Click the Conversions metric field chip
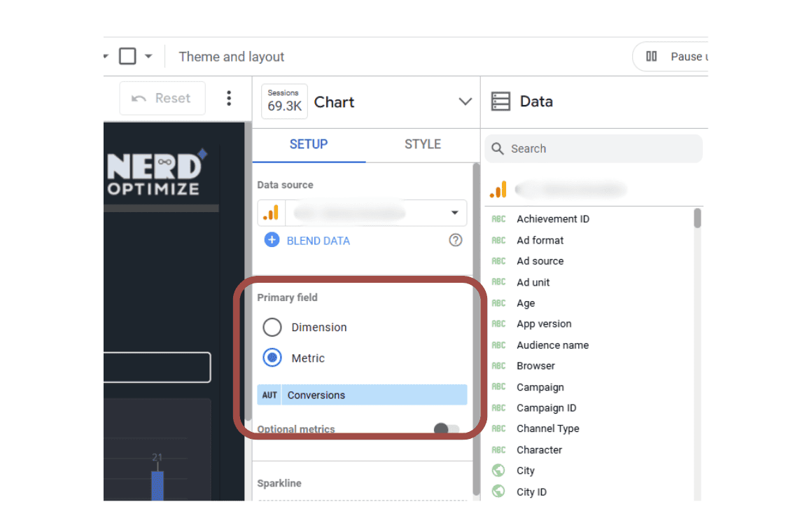Image resolution: width=812 pixels, height=532 pixels. (x=362, y=395)
